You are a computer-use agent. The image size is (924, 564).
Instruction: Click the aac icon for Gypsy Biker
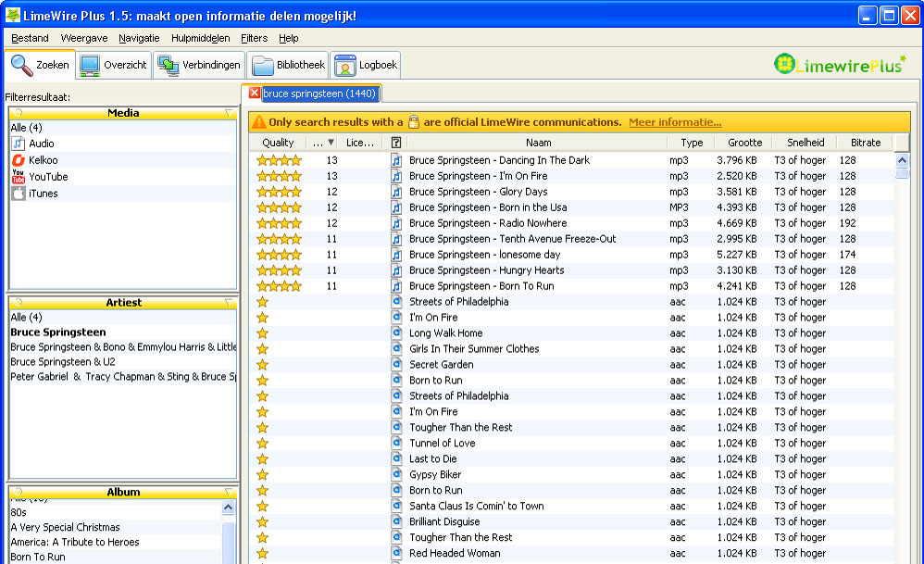(396, 474)
